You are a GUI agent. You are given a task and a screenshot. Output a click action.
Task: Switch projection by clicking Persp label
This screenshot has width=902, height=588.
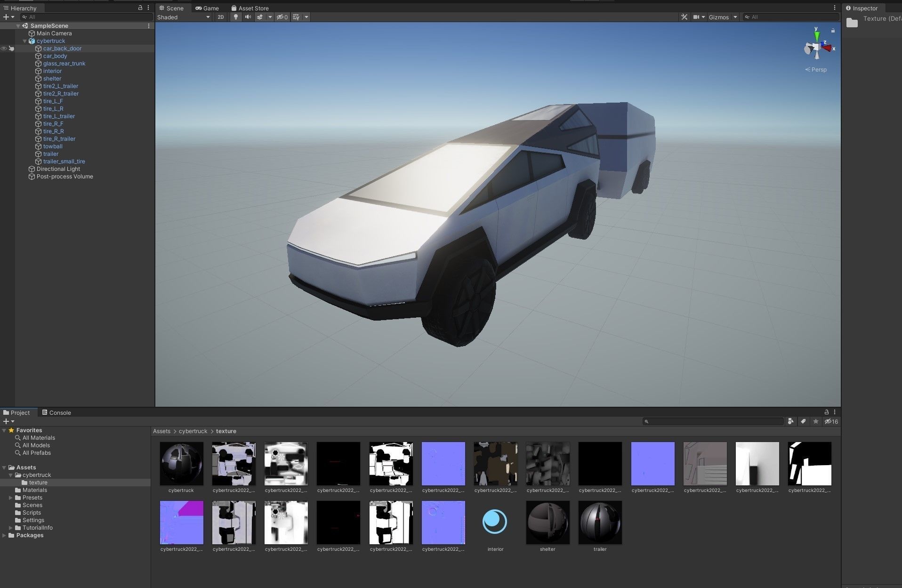coord(816,69)
